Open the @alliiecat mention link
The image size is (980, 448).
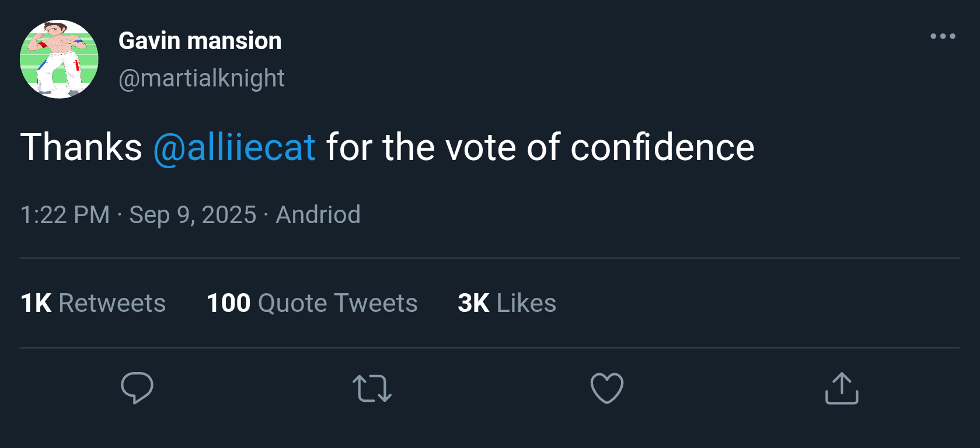click(x=234, y=147)
